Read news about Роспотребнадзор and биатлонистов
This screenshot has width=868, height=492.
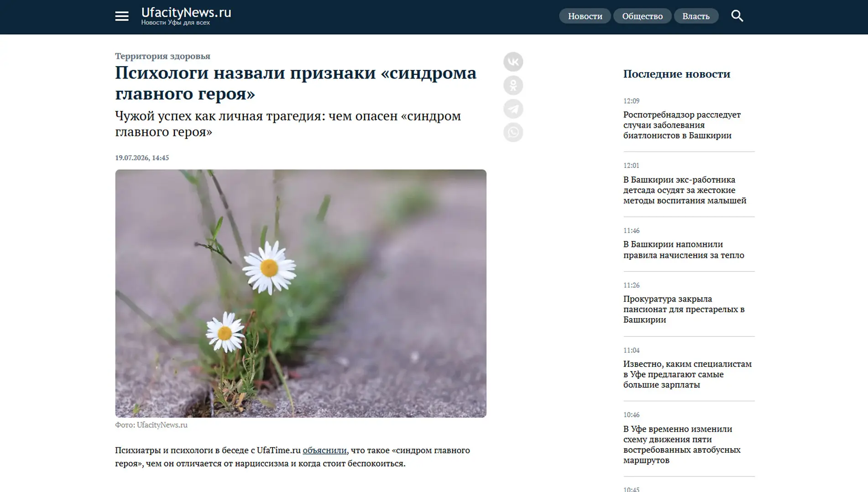click(x=682, y=125)
